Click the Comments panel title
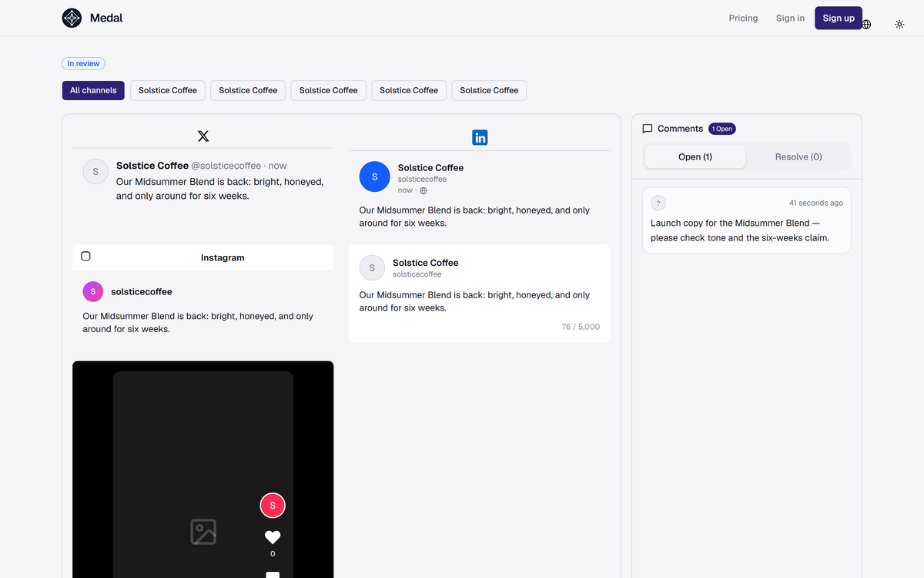Screen dimensions: 924x578 [680, 129]
